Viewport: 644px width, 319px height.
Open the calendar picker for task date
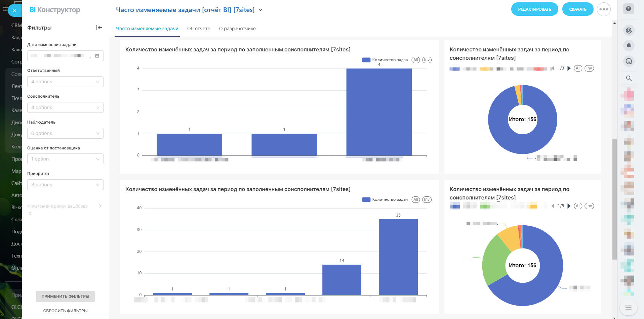click(x=97, y=56)
